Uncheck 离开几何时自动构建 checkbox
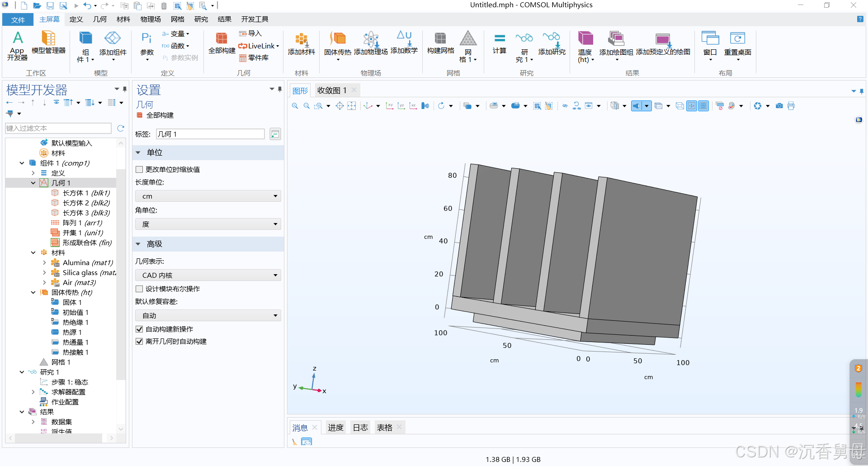 pos(139,342)
